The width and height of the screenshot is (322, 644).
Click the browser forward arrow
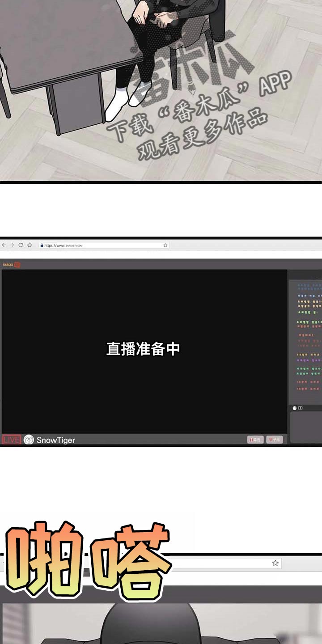point(12,245)
